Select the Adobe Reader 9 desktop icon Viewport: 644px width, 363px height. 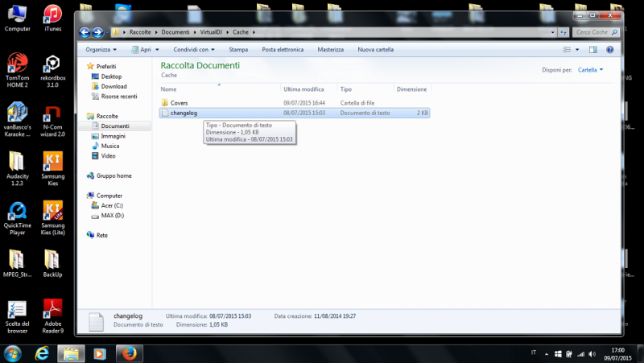52,316
